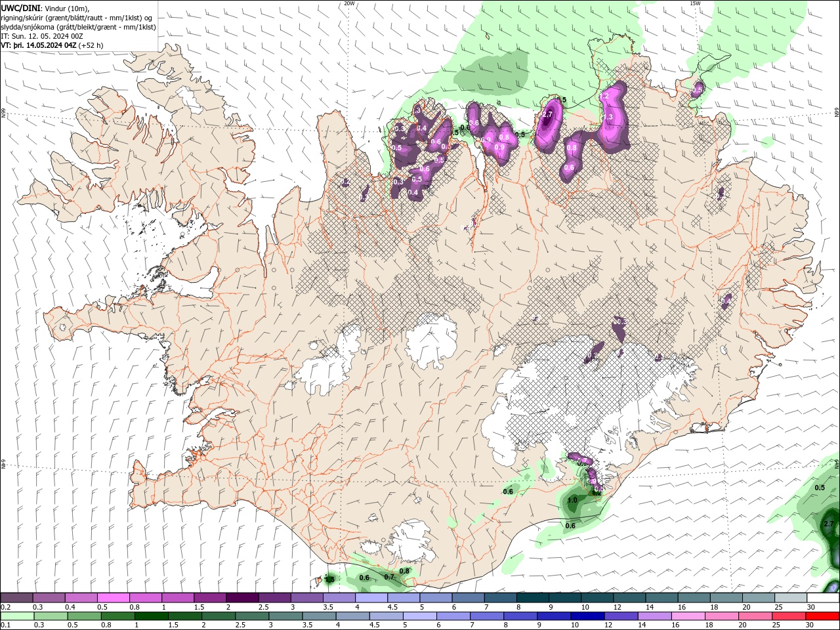The height and width of the screenshot is (630, 840).
Task: Pick the bright red 30 swatch in rain legend
Action: pyautogui.click(x=823, y=616)
